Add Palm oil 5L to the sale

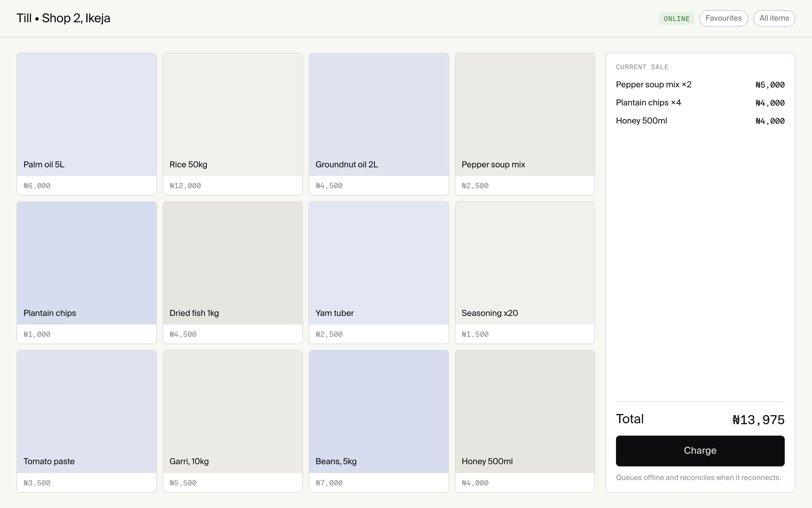[x=87, y=124]
